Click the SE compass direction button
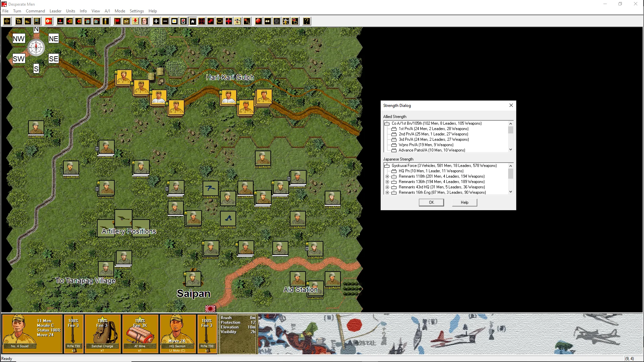Screen dimensions: 644x362 click(54, 59)
